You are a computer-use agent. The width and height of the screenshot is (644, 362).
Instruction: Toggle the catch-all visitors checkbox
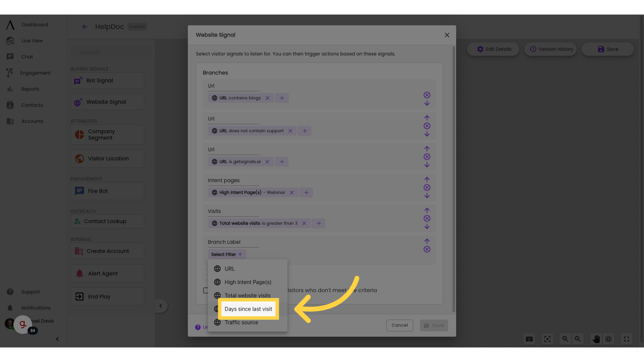coord(205,290)
